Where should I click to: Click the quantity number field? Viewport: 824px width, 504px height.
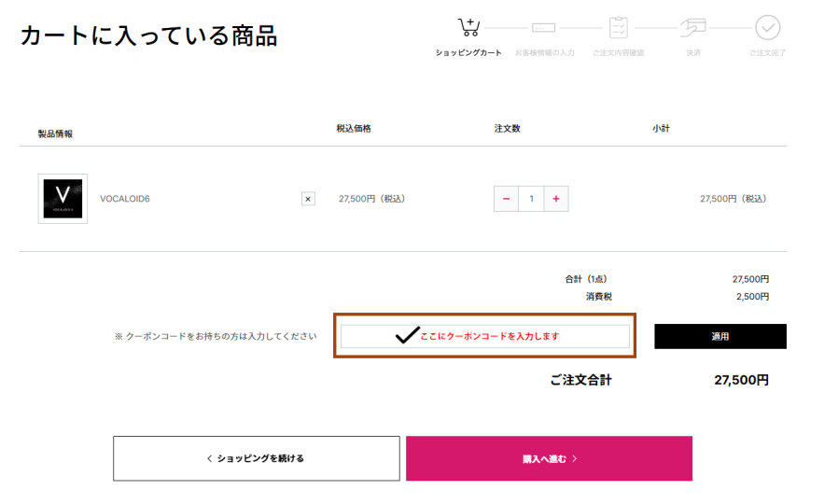click(531, 199)
